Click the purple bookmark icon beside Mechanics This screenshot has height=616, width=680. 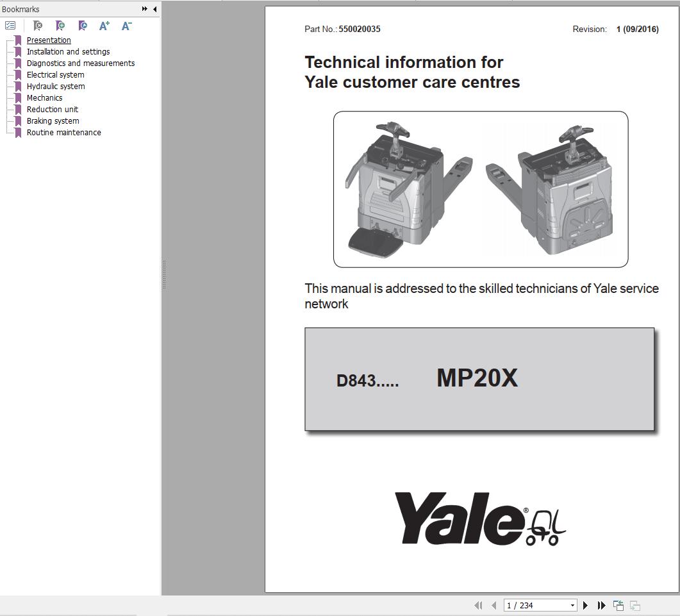18,98
